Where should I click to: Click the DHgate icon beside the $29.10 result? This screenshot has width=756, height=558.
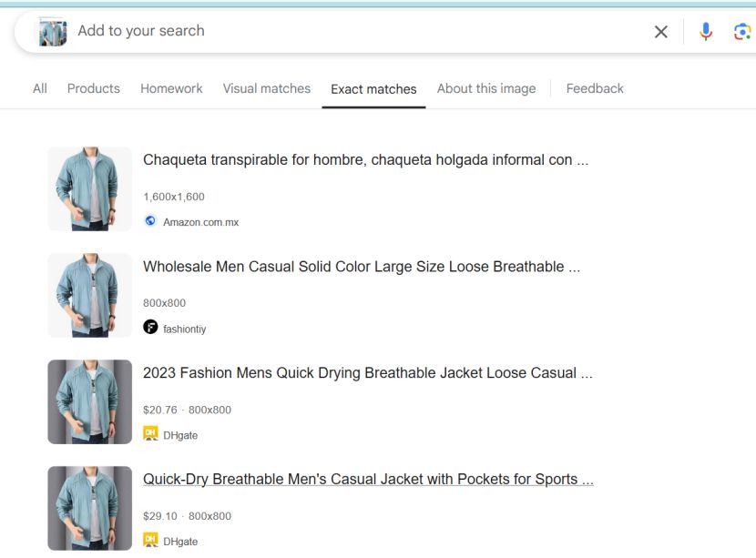[x=149, y=541]
